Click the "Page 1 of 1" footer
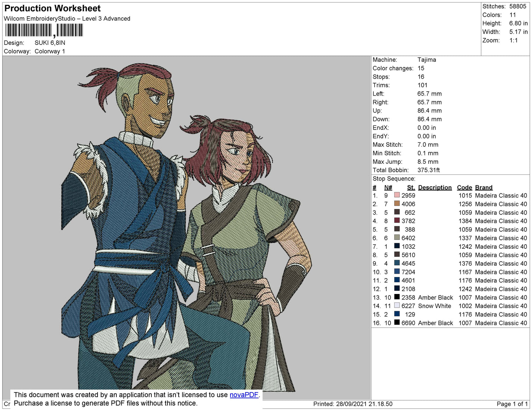This screenshot has width=532, height=411. 512,404
